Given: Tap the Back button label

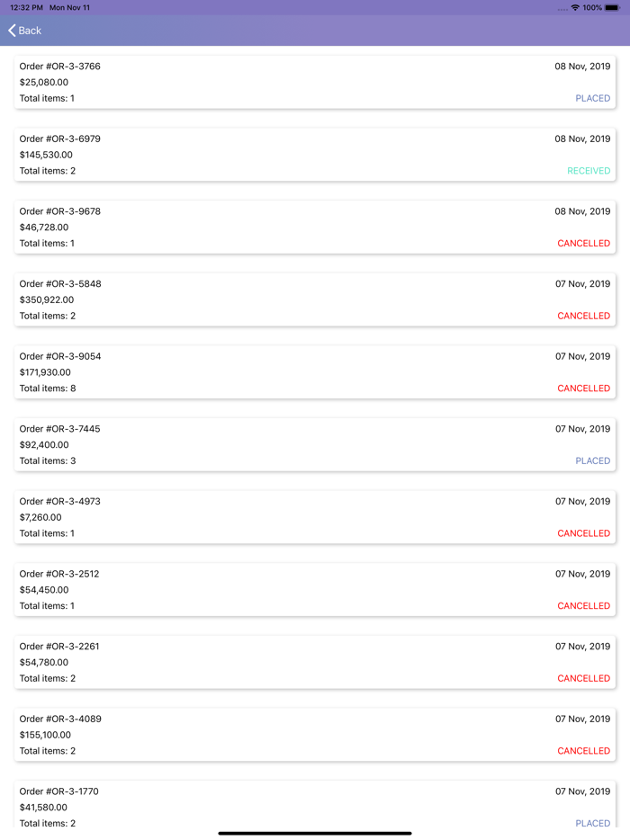Looking at the screenshot, I should pyautogui.click(x=31, y=31).
